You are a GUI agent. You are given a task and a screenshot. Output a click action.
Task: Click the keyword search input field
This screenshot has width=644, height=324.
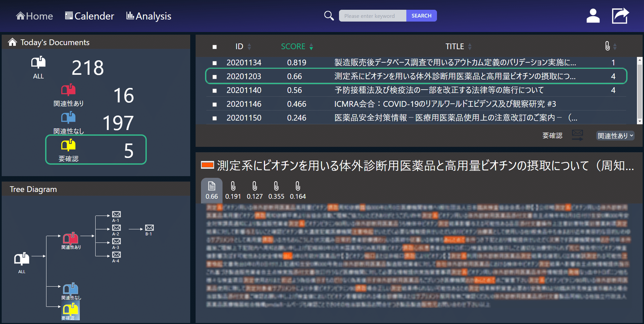coord(373,16)
